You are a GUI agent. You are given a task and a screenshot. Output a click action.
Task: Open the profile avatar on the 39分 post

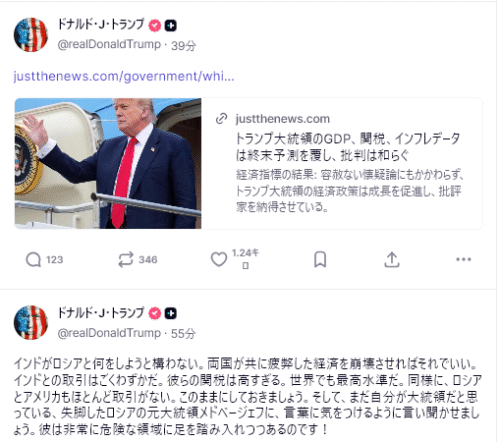31,35
